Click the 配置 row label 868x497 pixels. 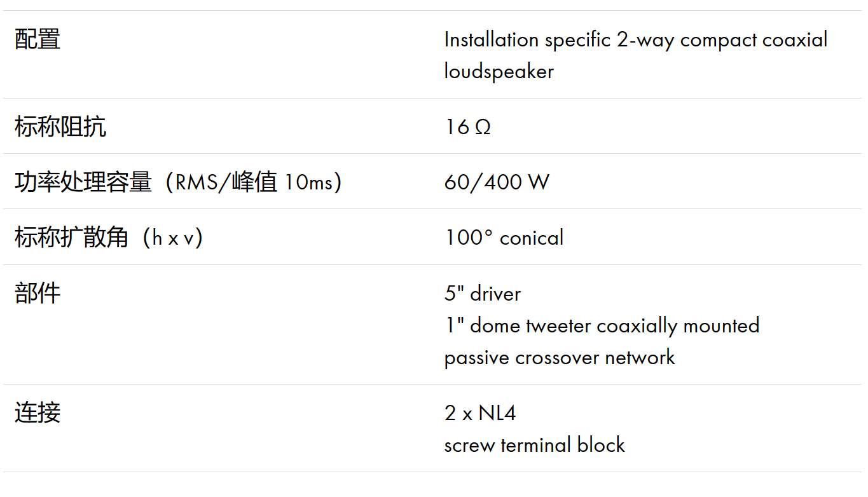38,39
